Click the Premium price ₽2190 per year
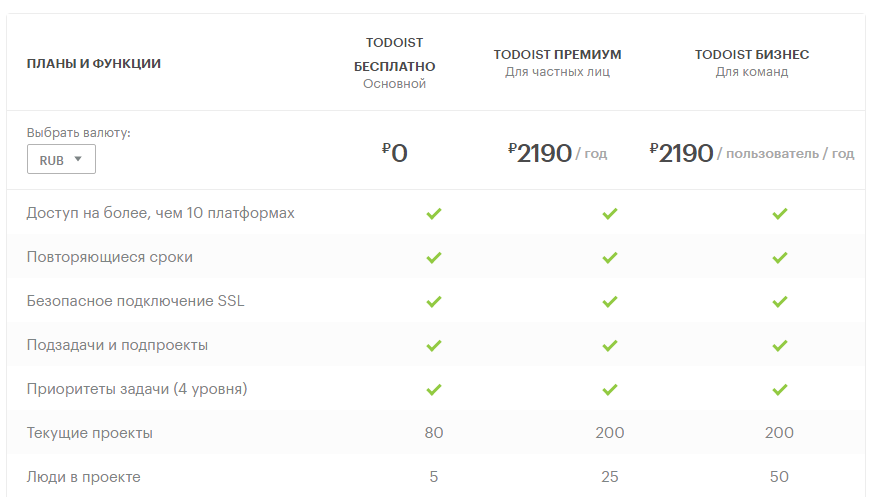The height and width of the screenshot is (497, 873). [557, 153]
